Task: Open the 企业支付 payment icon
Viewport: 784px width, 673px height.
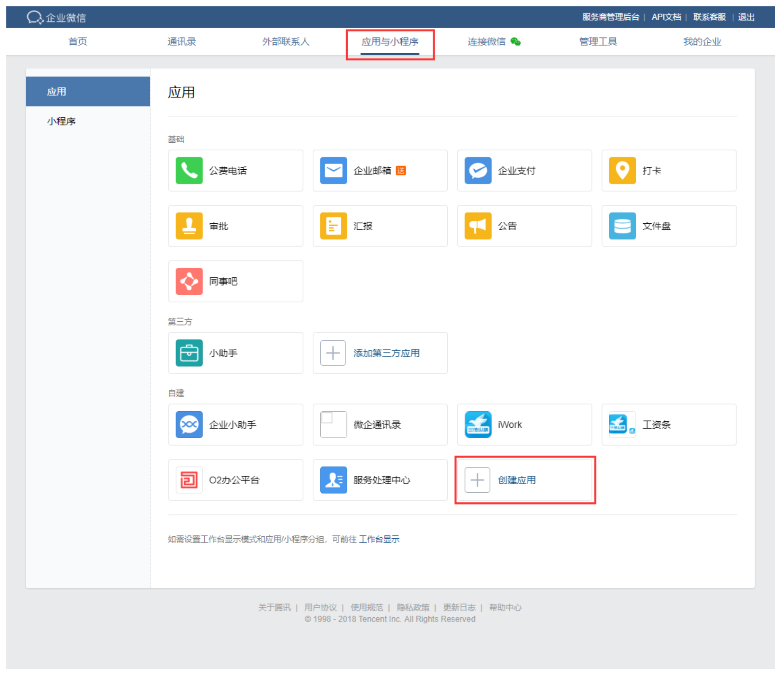Action: click(478, 171)
